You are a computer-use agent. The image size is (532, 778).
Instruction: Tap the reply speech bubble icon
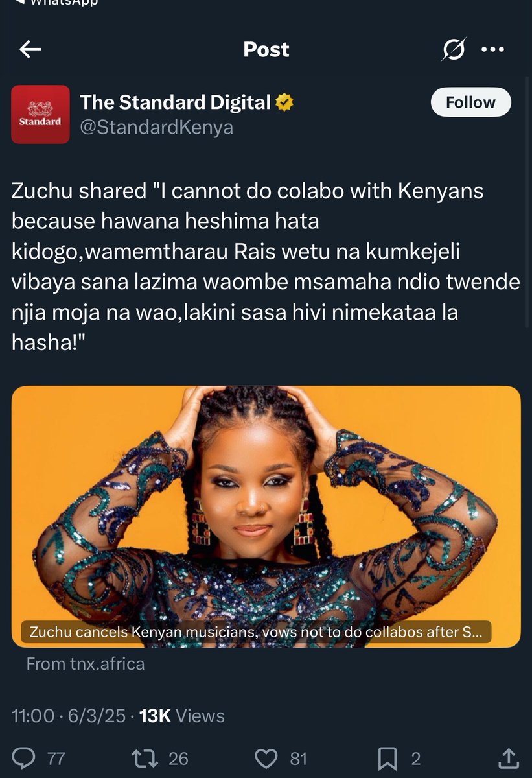click(x=25, y=758)
